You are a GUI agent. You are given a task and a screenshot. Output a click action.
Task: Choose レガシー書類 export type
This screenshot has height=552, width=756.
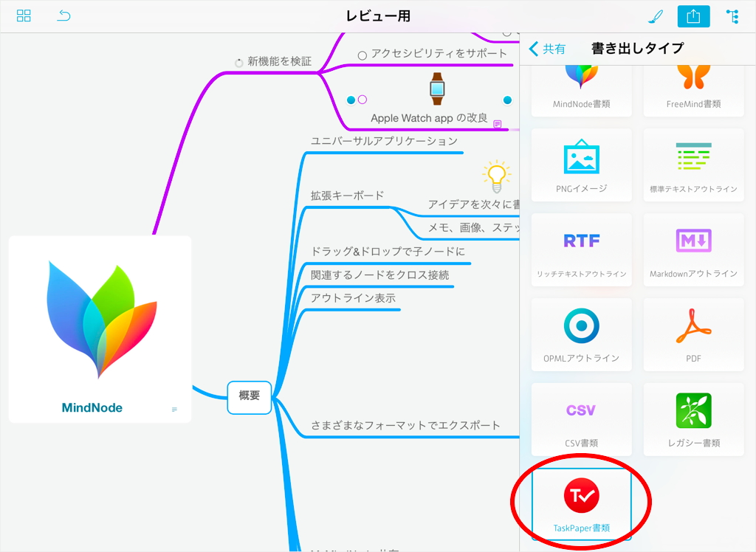tap(693, 419)
